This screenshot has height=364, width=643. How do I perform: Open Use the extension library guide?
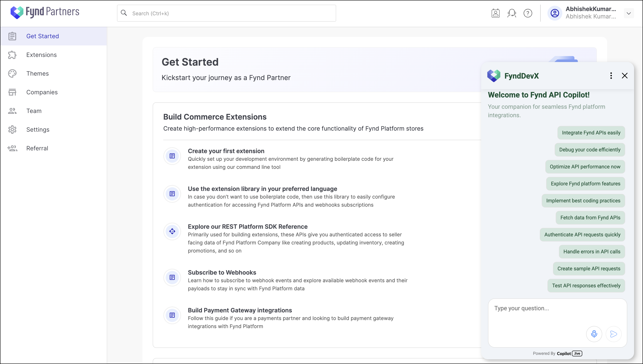tap(262, 189)
